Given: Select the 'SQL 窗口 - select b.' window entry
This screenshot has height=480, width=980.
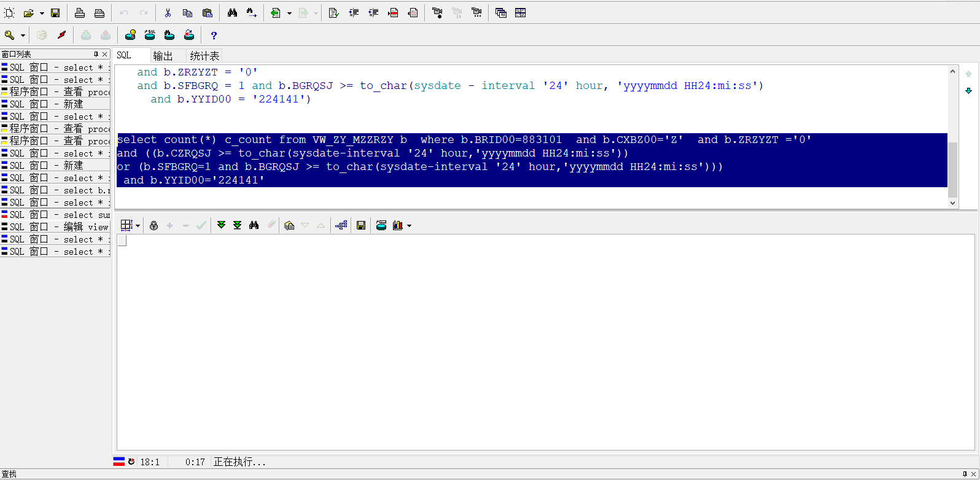Looking at the screenshot, I should click(x=55, y=190).
